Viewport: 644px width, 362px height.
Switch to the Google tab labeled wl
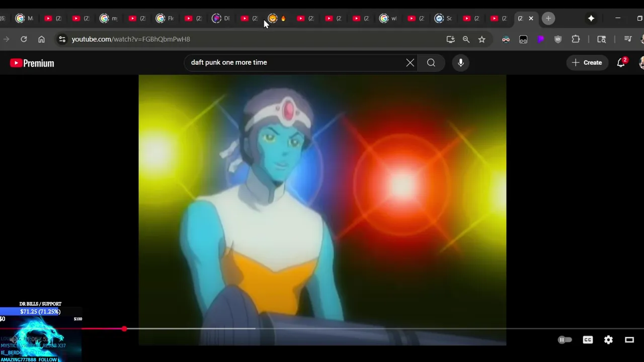(x=388, y=19)
